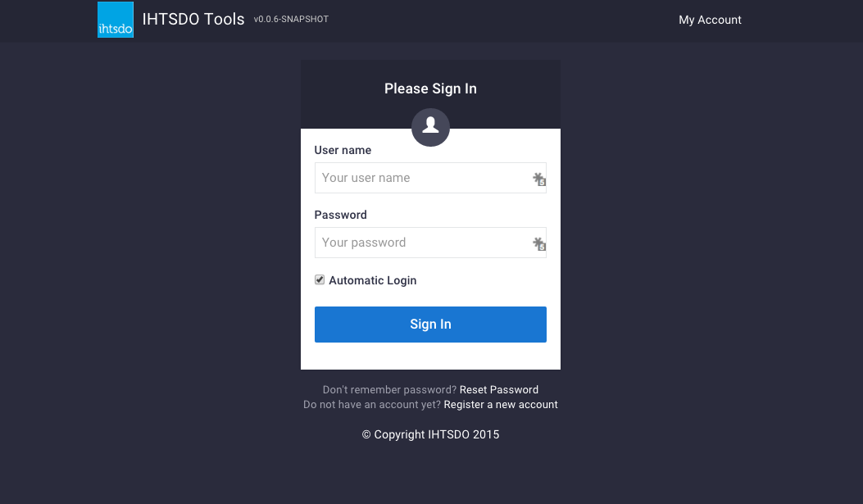Click "Do not have an account yet?" text
This screenshot has height=504, width=863.
pos(372,405)
